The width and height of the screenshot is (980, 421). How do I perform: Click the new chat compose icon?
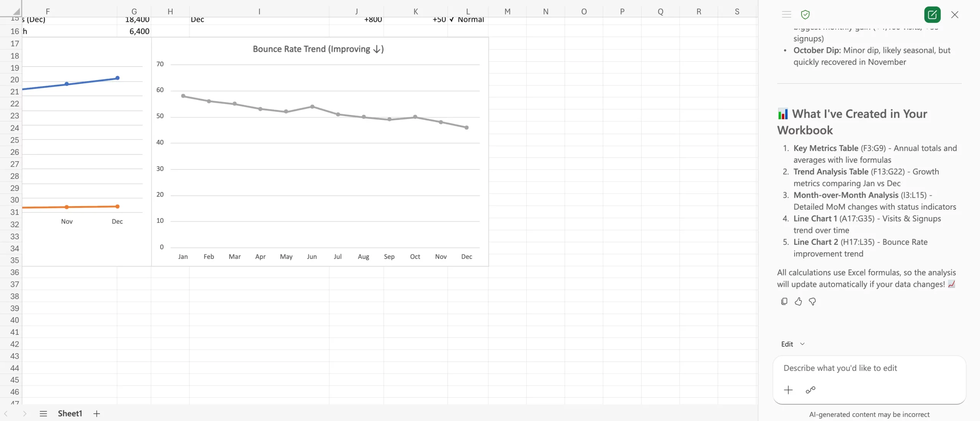[x=932, y=15]
